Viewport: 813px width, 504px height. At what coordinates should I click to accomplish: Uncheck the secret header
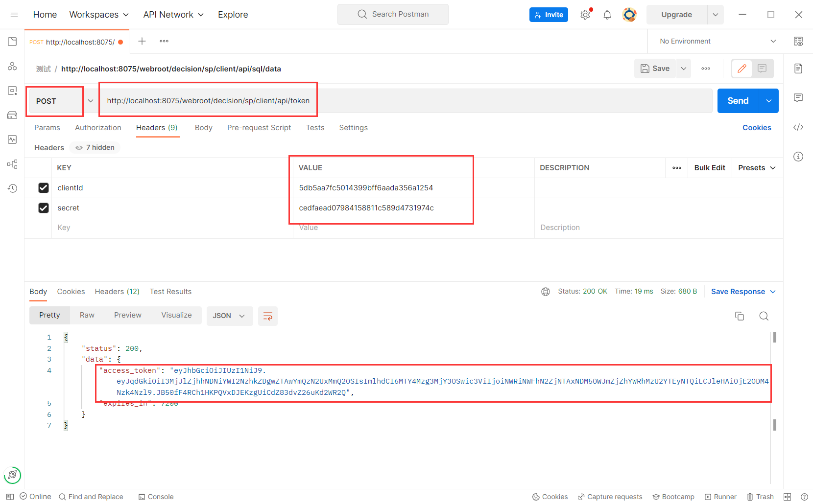coord(44,207)
